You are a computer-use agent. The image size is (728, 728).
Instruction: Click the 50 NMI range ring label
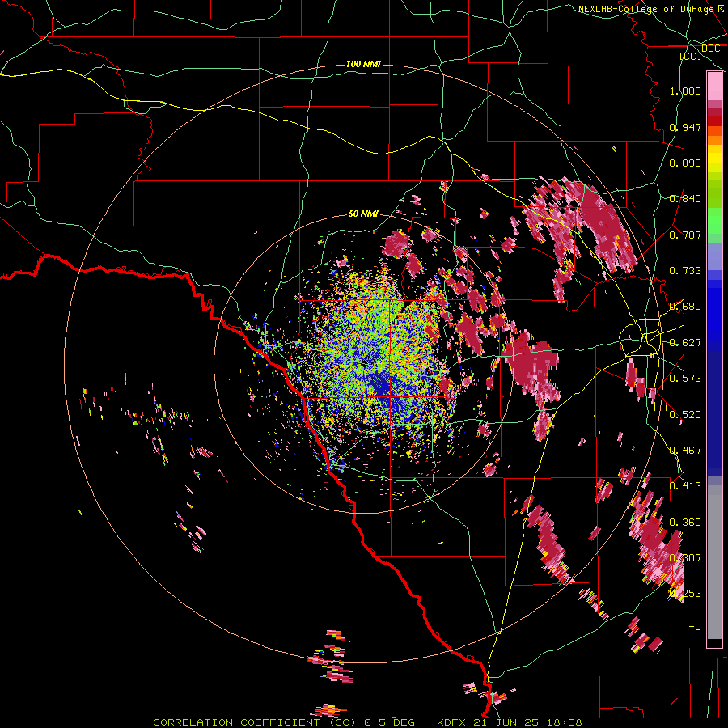(x=363, y=214)
